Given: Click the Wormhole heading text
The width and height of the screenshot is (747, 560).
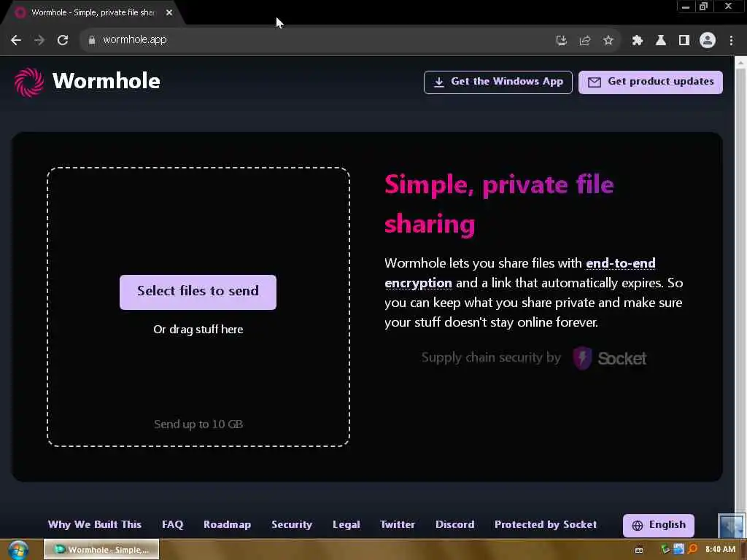Looking at the screenshot, I should (107, 81).
